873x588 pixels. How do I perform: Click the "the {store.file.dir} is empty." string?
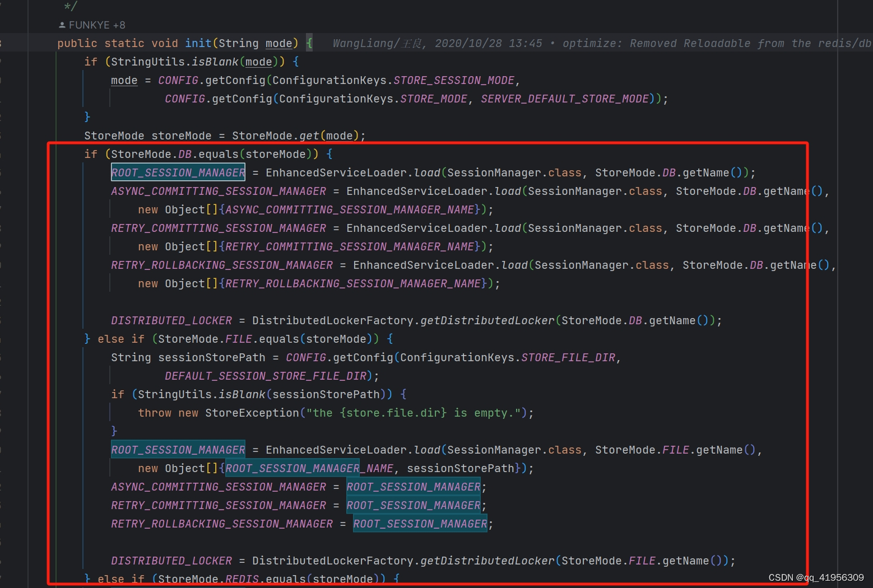click(x=414, y=413)
